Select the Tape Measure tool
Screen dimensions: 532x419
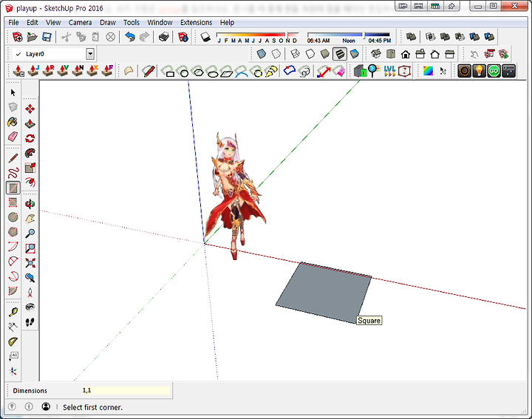pos(13,312)
